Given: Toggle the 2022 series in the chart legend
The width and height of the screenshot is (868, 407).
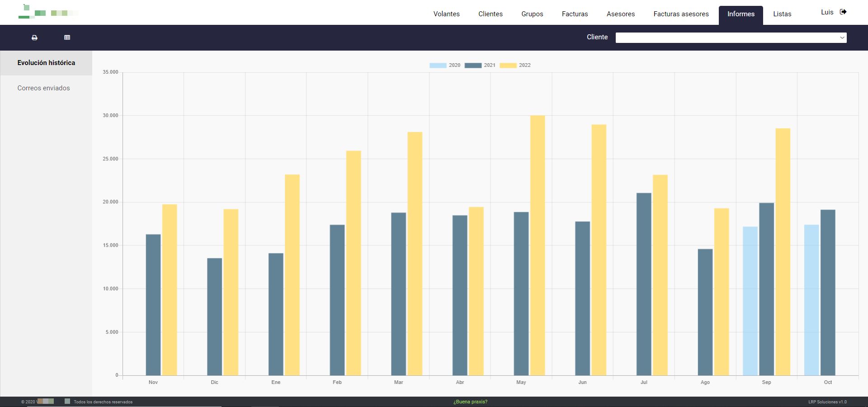Looking at the screenshot, I should pyautogui.click(x=515, y=65).
